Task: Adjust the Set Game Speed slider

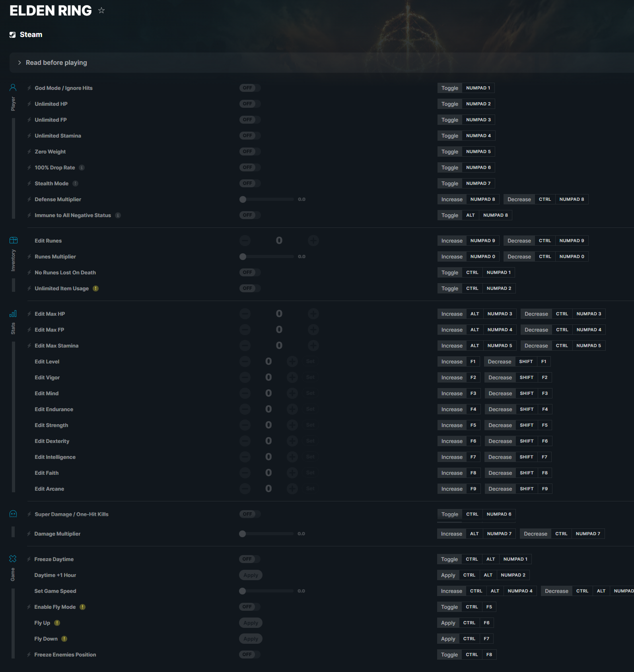Action: (266, 591)
